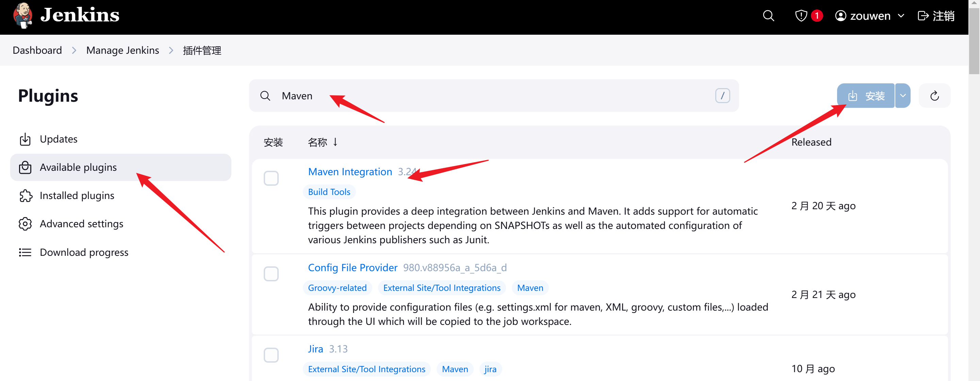
Task: Click the 安装 column header
Action: (273, 142)
